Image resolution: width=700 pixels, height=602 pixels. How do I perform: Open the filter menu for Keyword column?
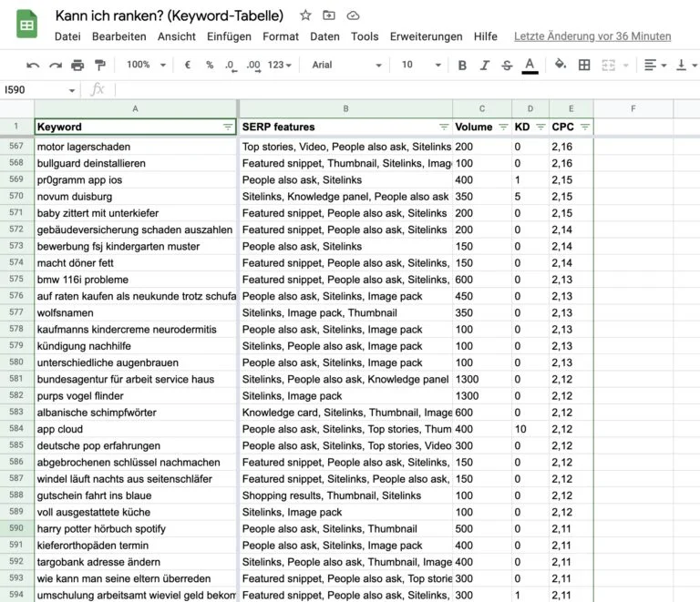coord(228,127)
